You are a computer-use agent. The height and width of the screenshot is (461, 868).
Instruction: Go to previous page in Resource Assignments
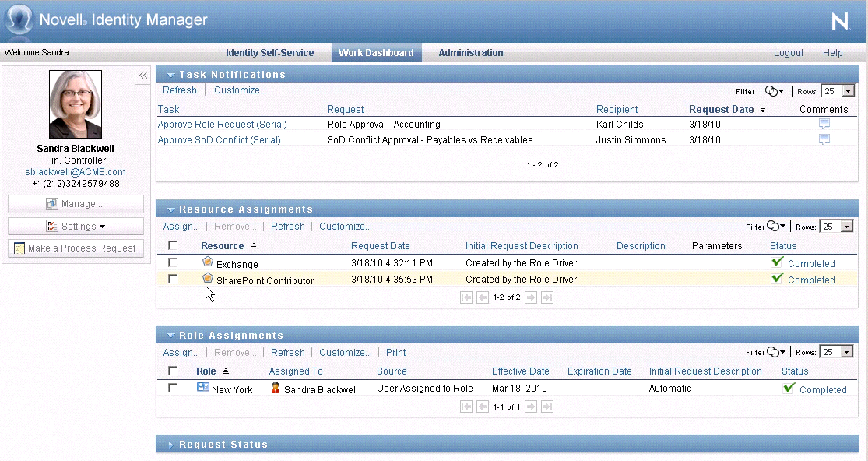483,297
